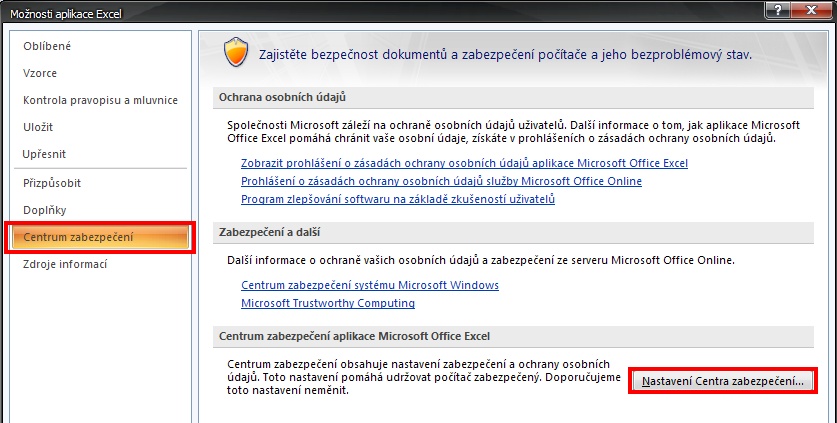This screenshot has width=837, height=423.
Task: Click the help question mark button
Action: click(779, 10)
